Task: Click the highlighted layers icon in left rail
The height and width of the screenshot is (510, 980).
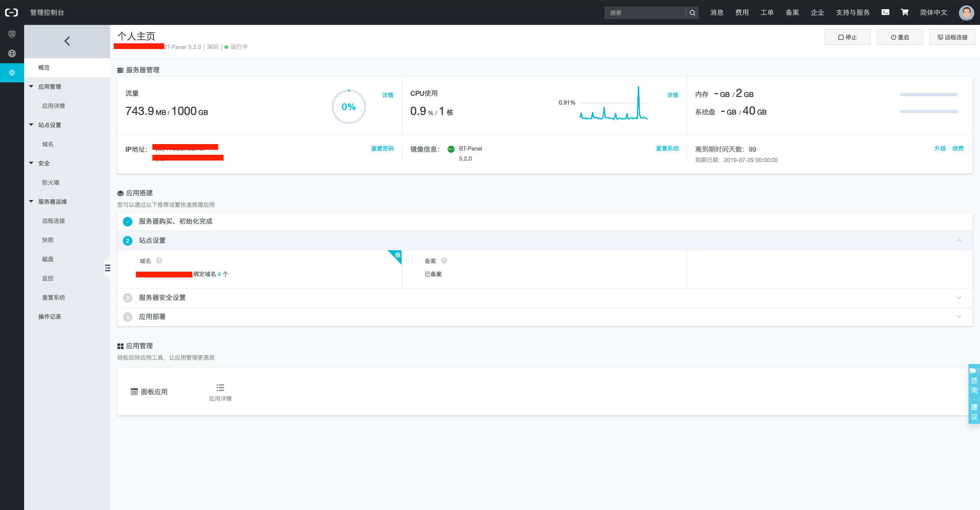Action: pyautogui.click(x=12, y=72)
